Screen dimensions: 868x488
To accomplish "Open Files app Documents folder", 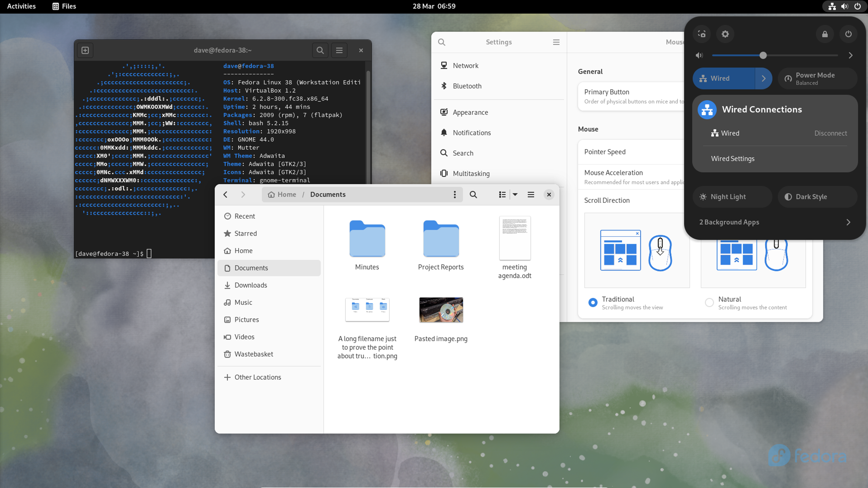I will [x=251, y=267].
